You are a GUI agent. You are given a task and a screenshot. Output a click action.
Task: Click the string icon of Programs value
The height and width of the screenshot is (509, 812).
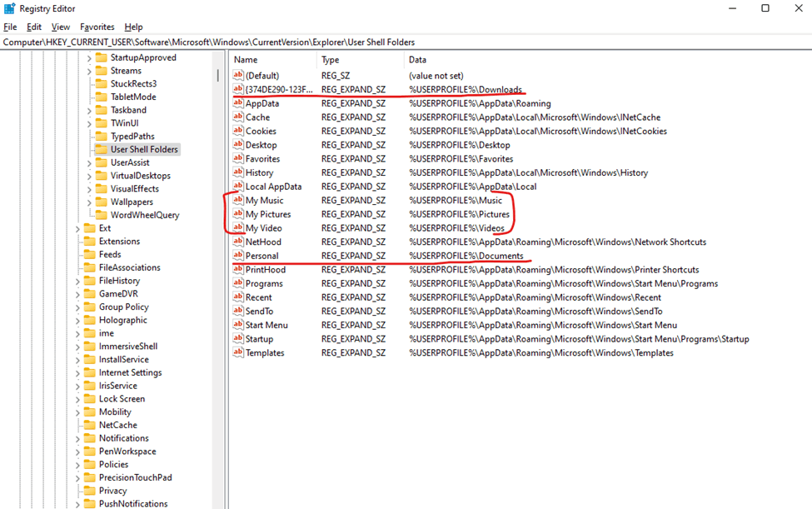237,282
